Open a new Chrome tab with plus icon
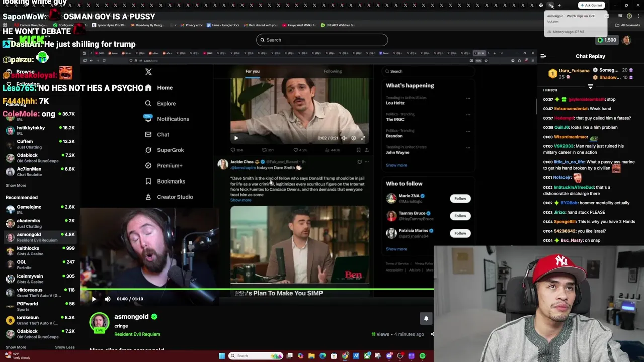This screenshot has height=362, width=644. [559, 5]
